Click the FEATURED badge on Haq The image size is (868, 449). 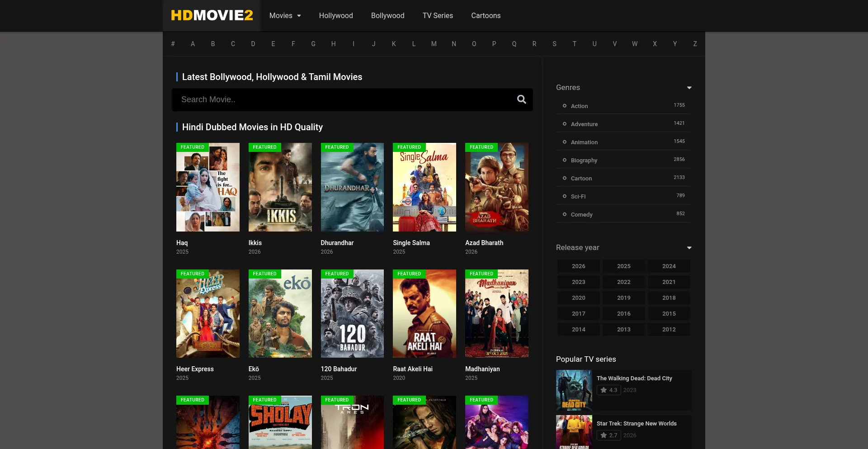pyautogui.click(x=193, y=147)
